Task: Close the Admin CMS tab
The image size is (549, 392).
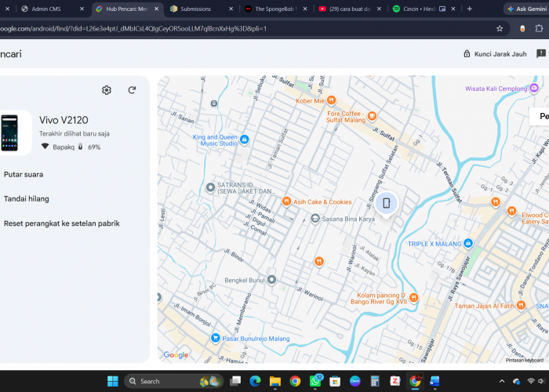Action: (x=82, y=9)
